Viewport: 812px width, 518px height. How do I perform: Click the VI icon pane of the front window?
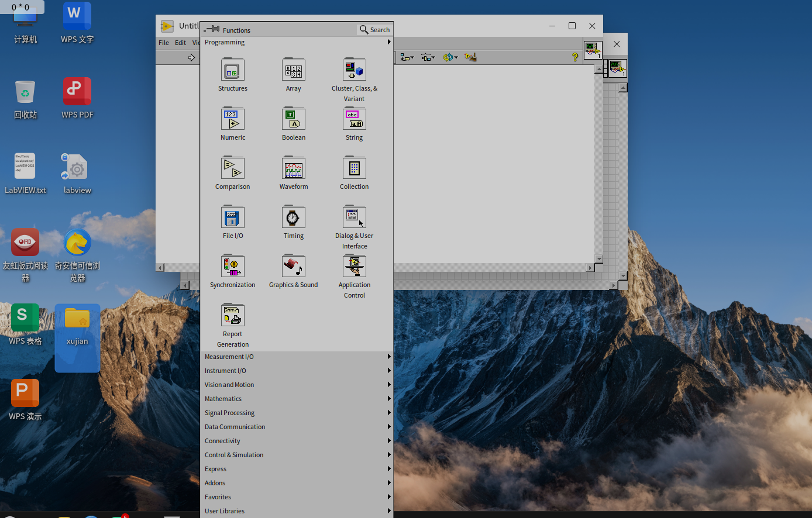coord(593,50)
